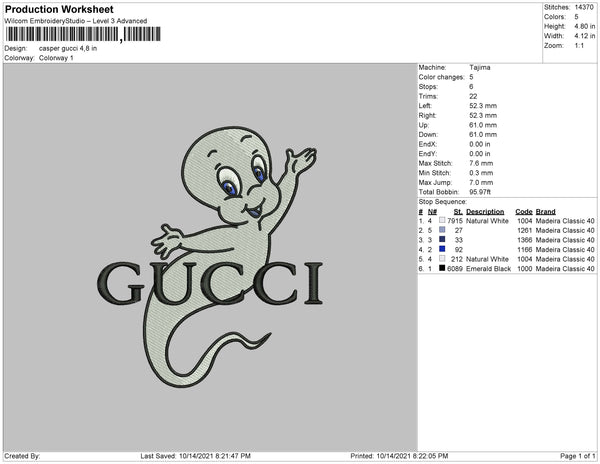The height and width of the screenshot is (464, 600).
Task: Click the barcode under the worksheet title
Action: tap(83, 34)
